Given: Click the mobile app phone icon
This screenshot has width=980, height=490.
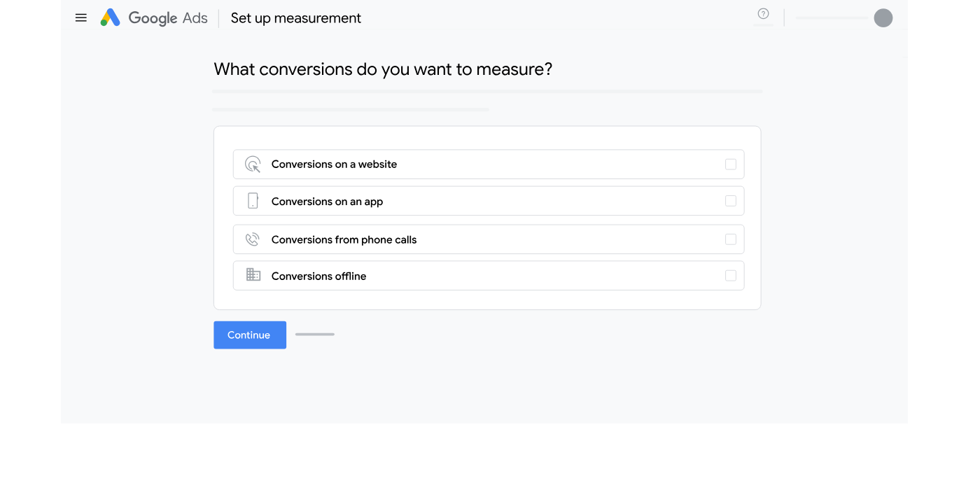Looking at the screenshot, I should [x=253, y=202].
